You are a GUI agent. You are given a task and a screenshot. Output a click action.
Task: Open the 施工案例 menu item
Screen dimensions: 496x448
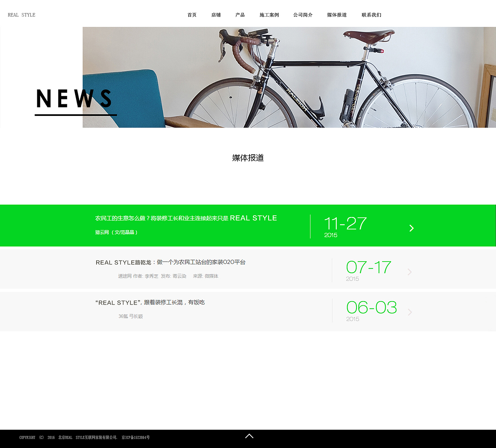[x=269, y=15]
